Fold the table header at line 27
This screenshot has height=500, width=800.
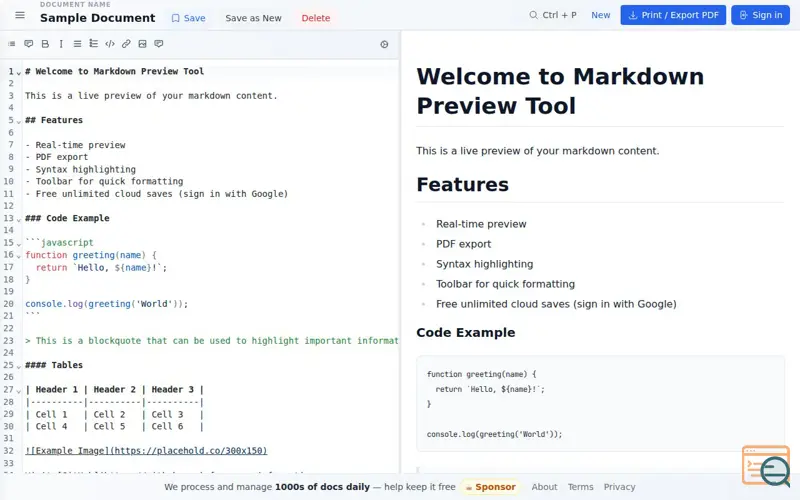[x=18, y=391]
